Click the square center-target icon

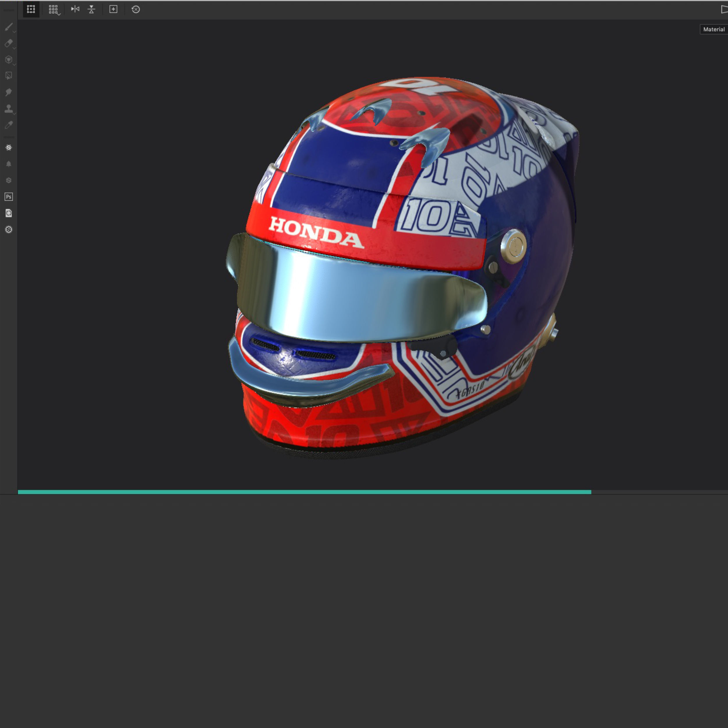pos(113,9)
